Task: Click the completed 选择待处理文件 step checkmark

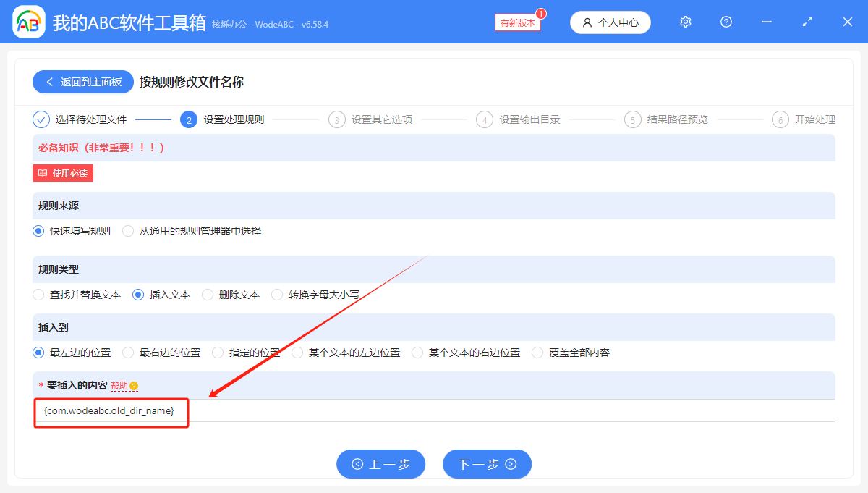Action: pyautogui.click(x=42, y=119)
